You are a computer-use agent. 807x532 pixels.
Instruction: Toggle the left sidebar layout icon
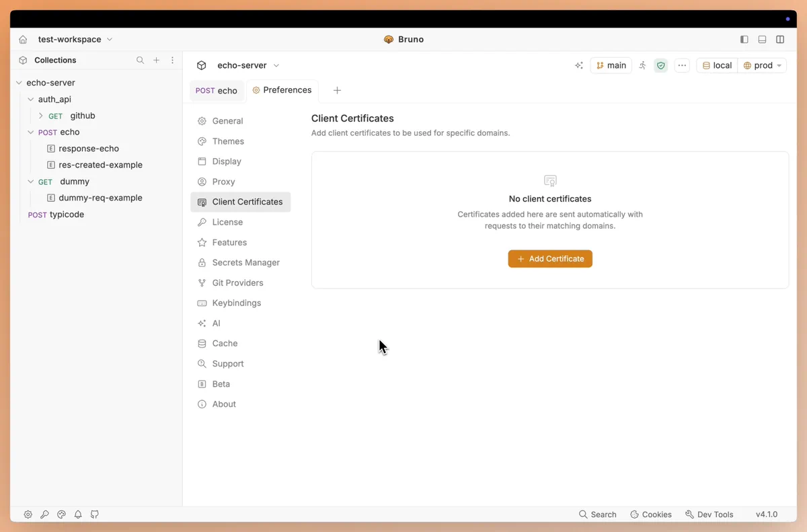pos(744,40)
